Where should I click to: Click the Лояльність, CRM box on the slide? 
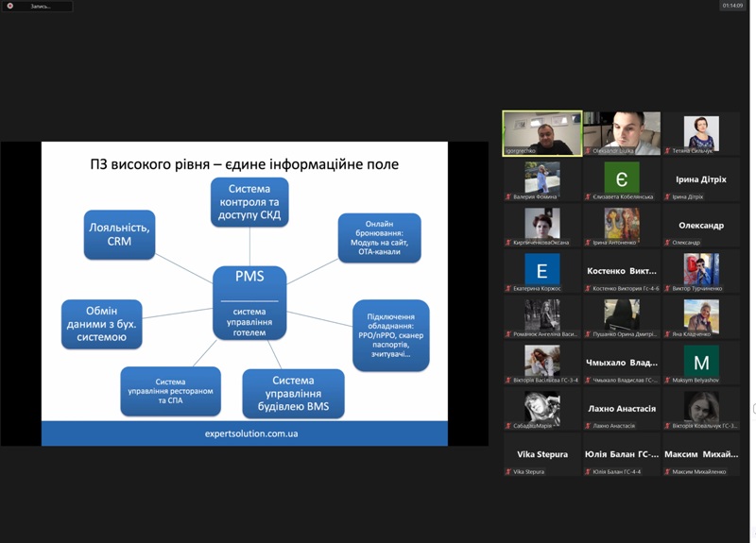119,234
